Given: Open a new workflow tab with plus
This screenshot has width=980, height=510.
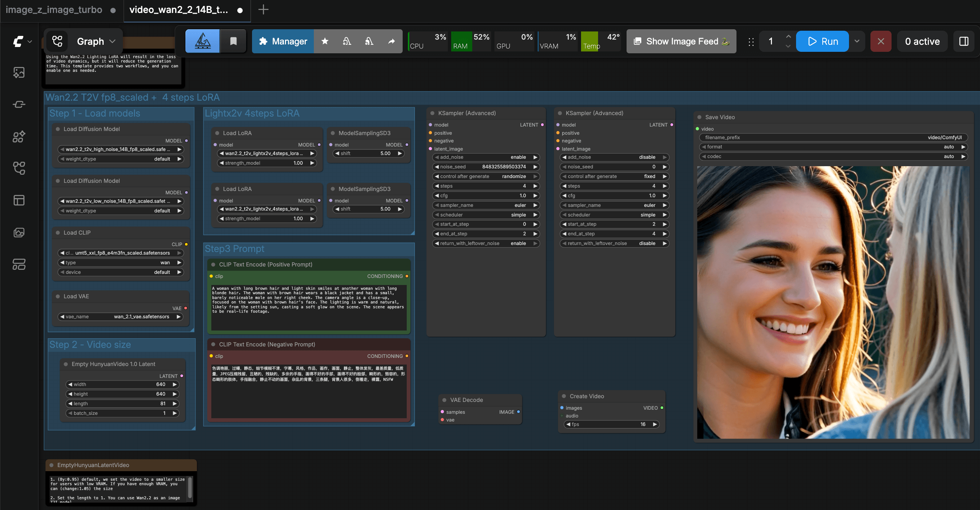Looking at the screenshot, I should 263,10.
